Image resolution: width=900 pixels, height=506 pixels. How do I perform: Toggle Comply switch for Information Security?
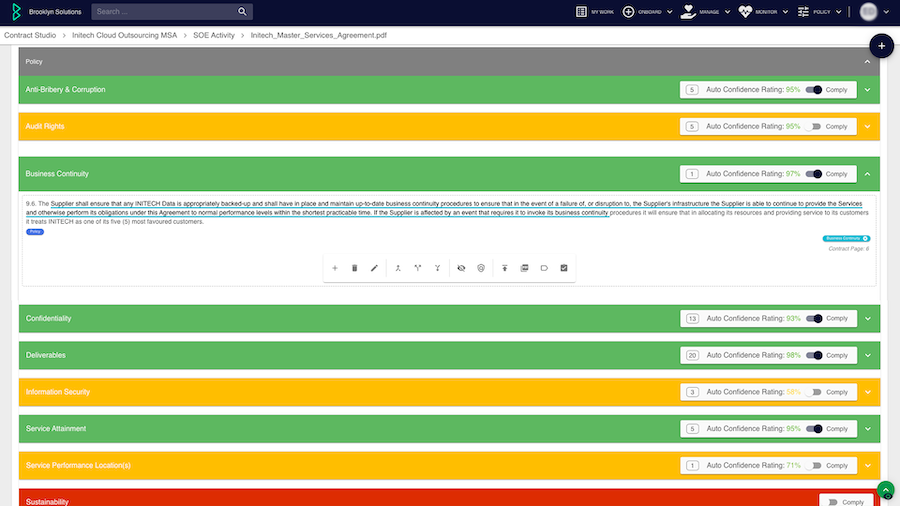[813, 392]
